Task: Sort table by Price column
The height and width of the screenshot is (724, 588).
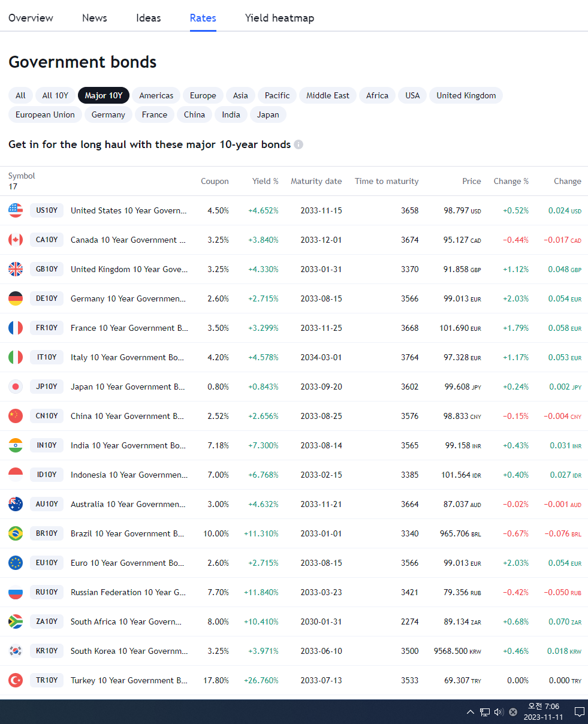Action: (x=472, y=181)
